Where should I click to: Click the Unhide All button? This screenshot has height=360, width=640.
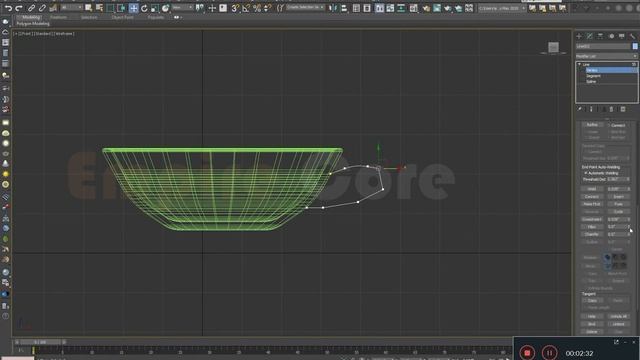(618, 316)
